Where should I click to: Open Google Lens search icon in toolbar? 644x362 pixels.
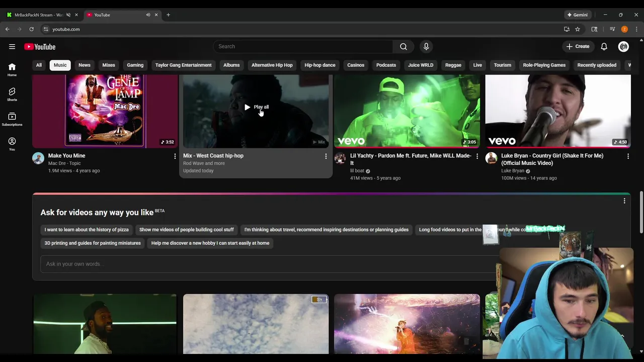tap(594, 29)
